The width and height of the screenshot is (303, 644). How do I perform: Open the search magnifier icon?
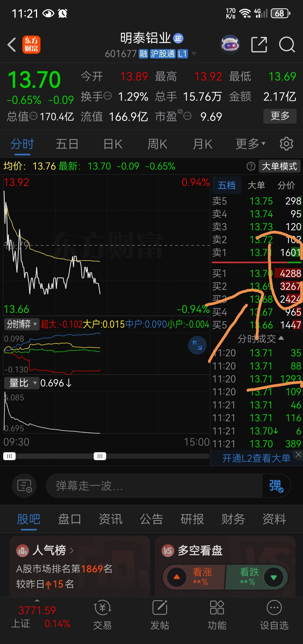287,45
